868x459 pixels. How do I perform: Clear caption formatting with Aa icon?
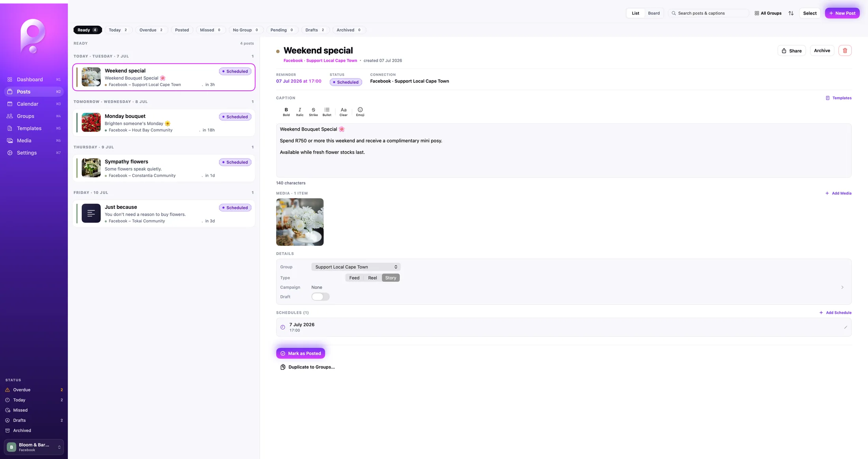pyautogui.click(x=344, y=112)
